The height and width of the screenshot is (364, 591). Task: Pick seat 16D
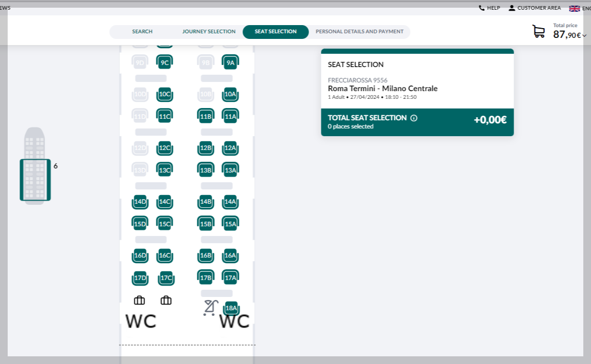coord(140,256)
